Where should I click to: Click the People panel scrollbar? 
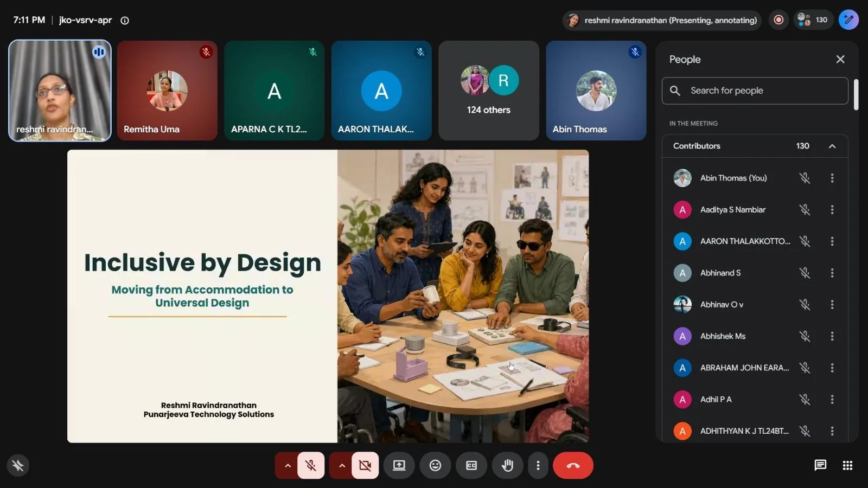coord(856,95)
